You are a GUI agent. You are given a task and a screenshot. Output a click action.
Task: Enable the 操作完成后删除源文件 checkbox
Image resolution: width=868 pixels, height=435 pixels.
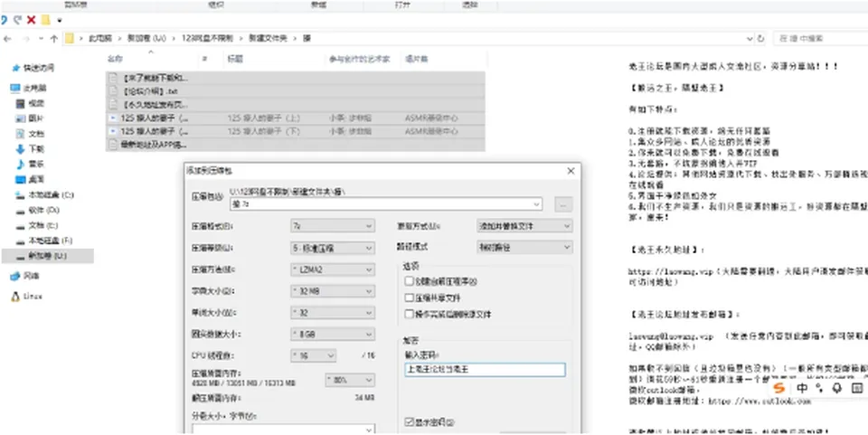click(409, 314)
